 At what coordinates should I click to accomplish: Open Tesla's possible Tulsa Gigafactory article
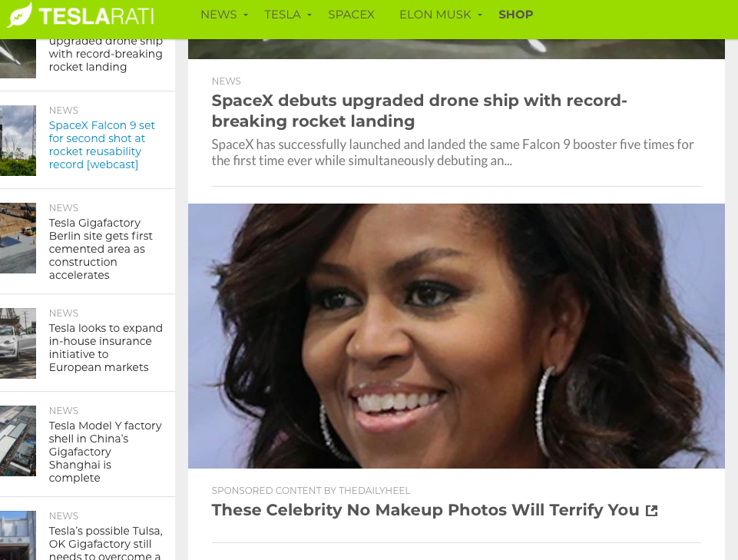click(x=105, y=544)
